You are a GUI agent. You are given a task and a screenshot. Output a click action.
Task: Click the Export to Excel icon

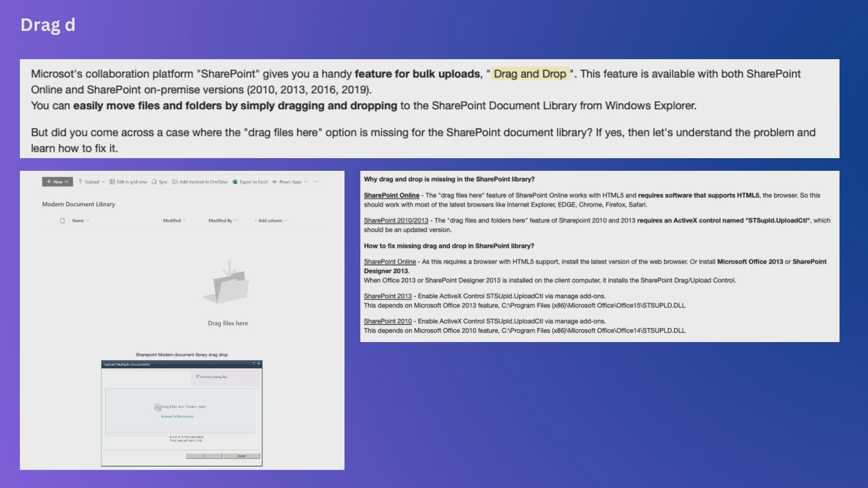point(235,182)
